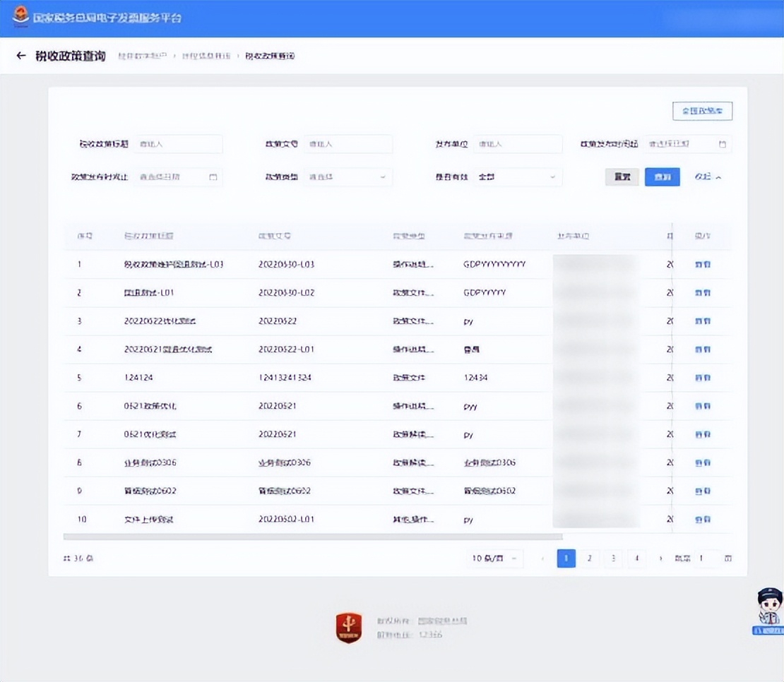Open the calendar picker for 政策发布时间止

(x=213, y=177)
